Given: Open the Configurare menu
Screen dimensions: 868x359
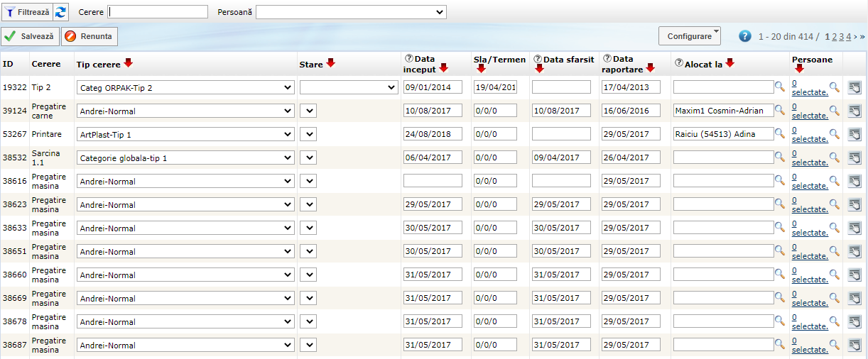Looking at the screenshot, I should point(689,36).
